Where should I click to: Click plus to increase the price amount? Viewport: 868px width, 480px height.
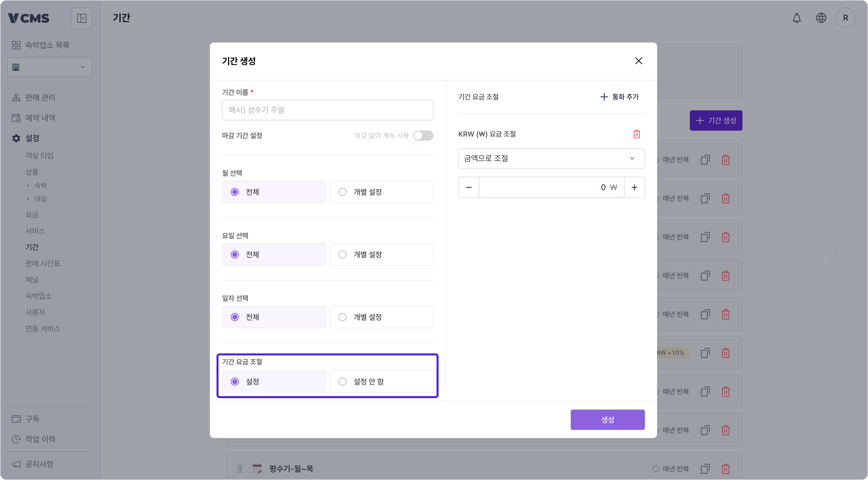click(634, 187)
